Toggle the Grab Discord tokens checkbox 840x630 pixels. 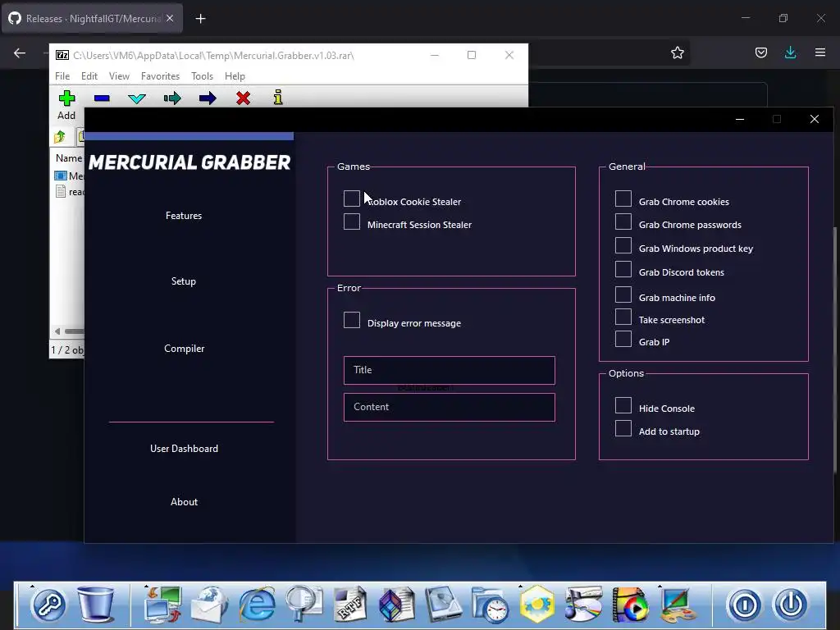623,269
